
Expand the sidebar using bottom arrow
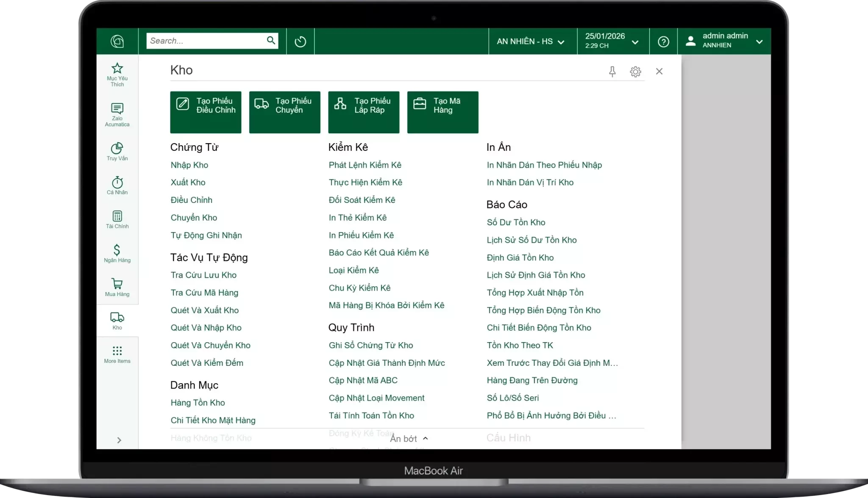click(x=119, y=440)
